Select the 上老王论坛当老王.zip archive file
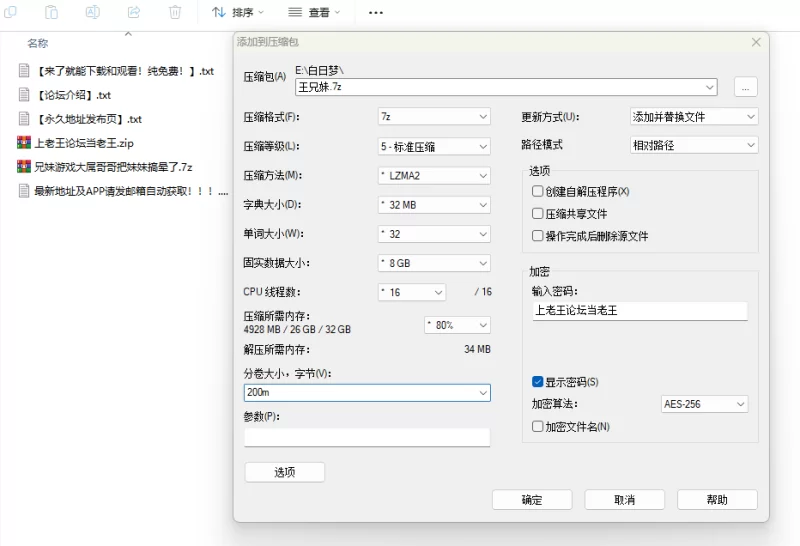 coord(83,142)
